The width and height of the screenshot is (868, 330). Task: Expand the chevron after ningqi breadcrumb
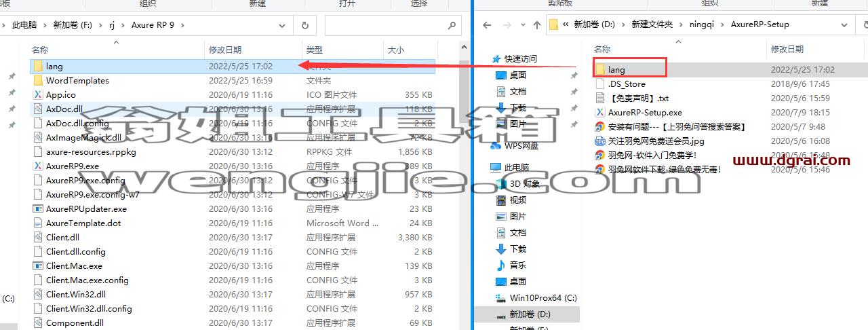pyautogui.click(x=723, y=24)
